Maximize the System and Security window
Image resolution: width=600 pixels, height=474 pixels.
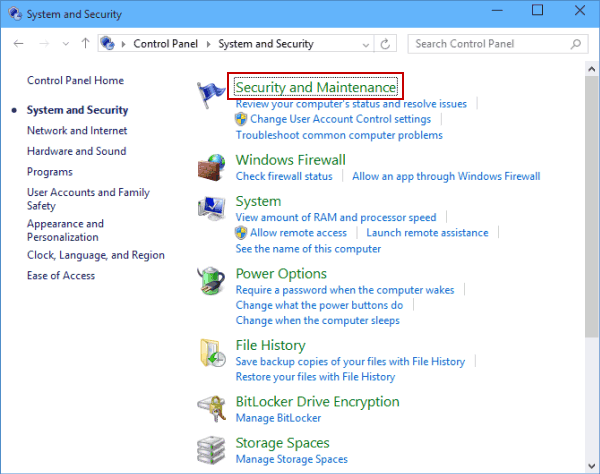[x=538, y=10]
